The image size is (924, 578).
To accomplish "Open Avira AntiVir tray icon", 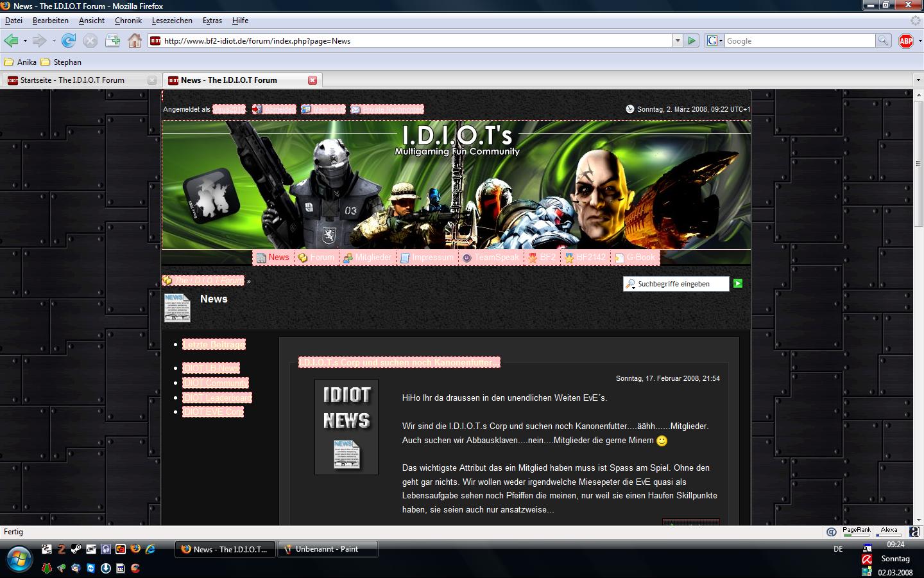I will (x=867, y=559).
